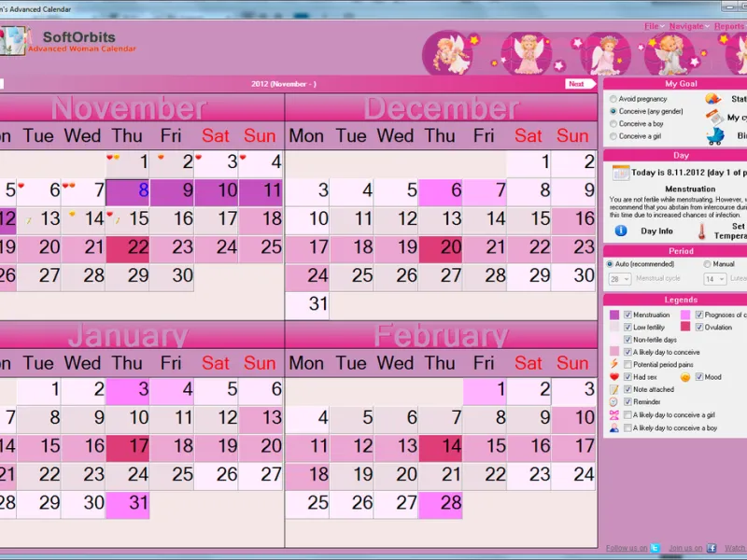Open the My cycle calendar icon
The height and width of the screenshot is (560, 747).
tap(714, 118)
